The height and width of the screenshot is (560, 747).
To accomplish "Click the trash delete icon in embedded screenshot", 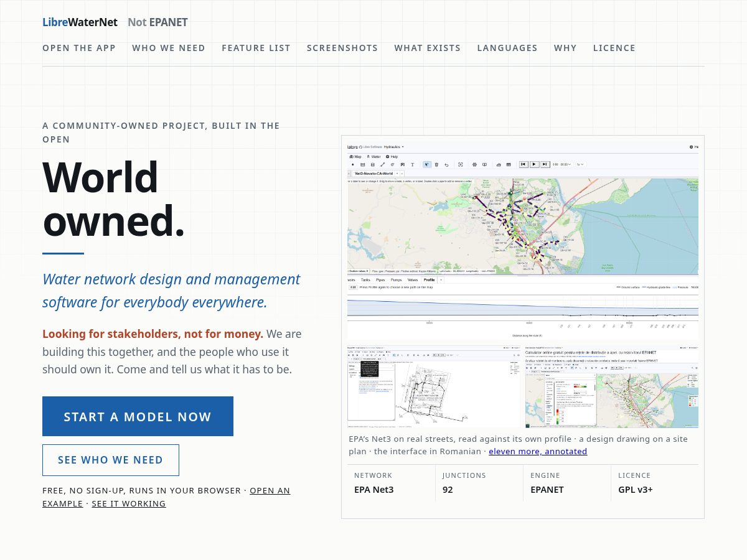I will click(x=436, y=164).
